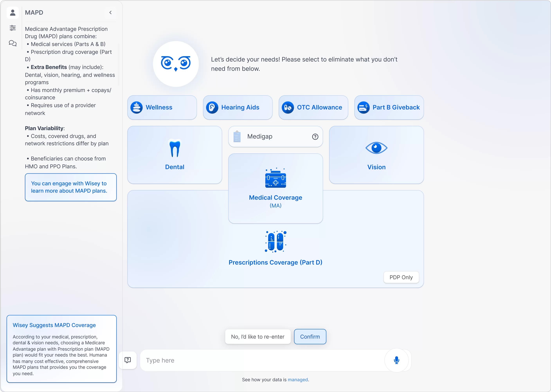Collapse the MAPD information panel
Screen dimensions: 551x392
tap(110, 12)
